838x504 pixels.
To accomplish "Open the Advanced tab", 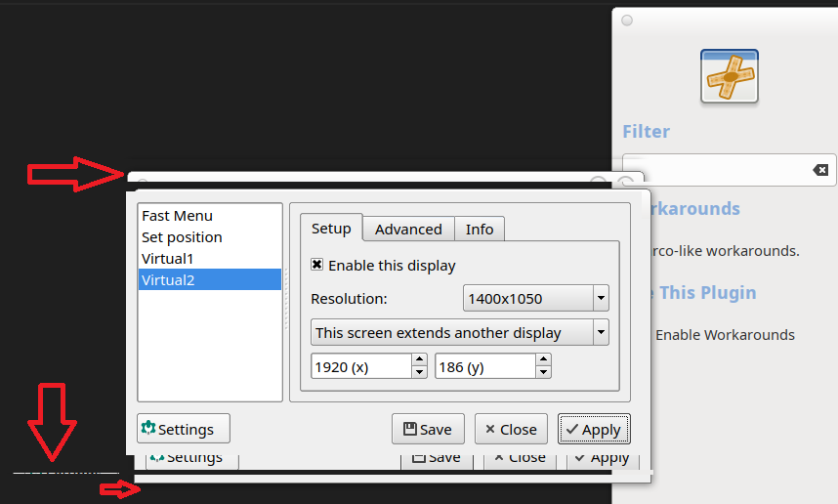I will 408,230.
